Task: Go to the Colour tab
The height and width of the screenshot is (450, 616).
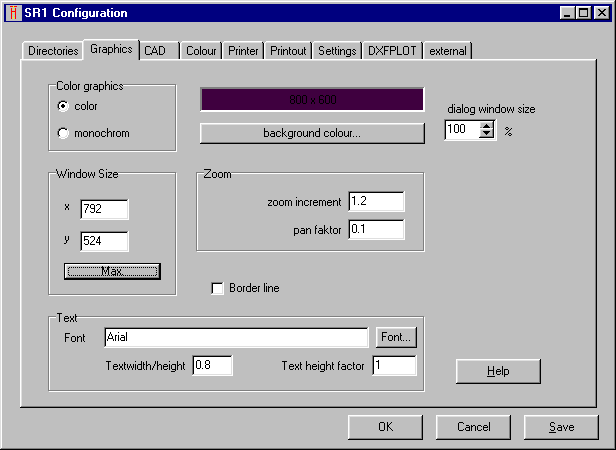Action: click(201, 51)
